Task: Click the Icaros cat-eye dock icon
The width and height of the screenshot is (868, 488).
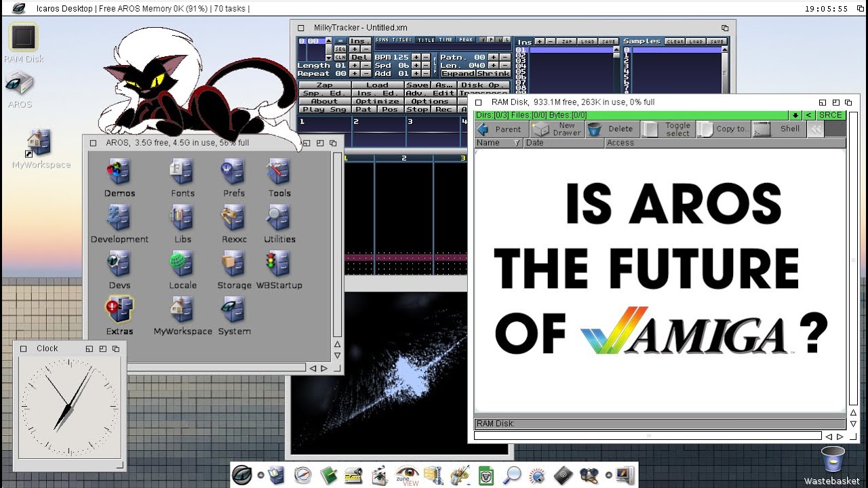Action: pyautogui.click(x=242, y=475)
